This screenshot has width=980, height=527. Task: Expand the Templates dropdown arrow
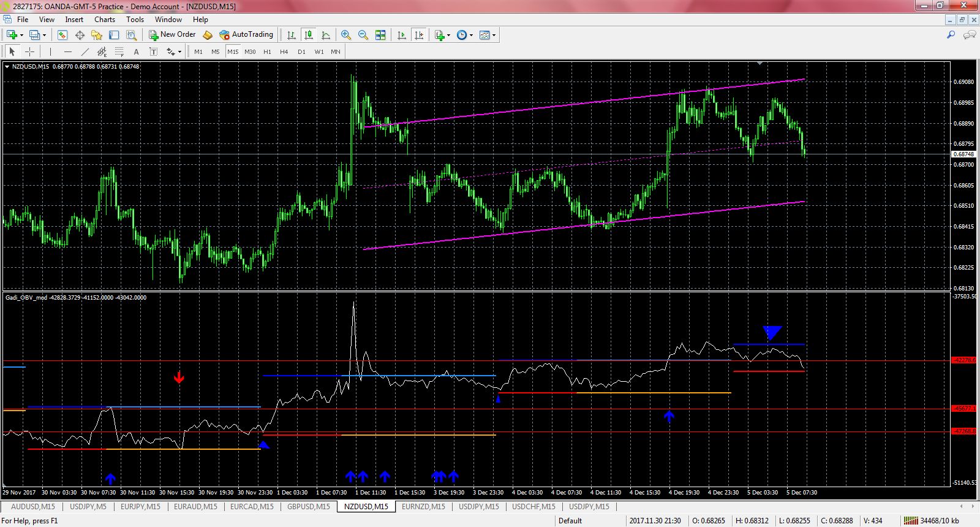[494, 35]
